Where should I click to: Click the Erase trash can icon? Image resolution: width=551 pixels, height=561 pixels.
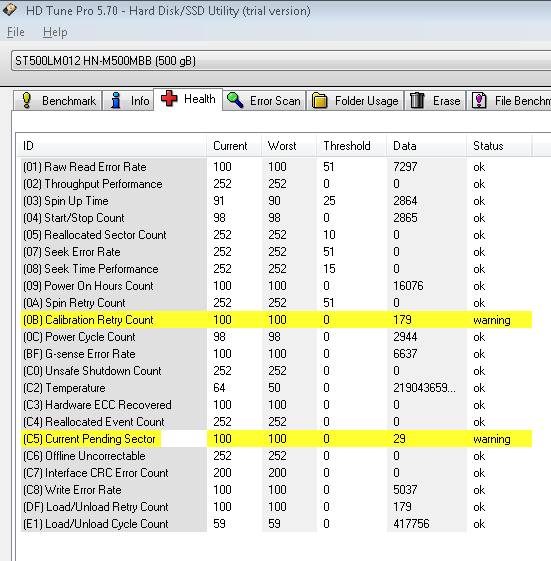[417, 100]
